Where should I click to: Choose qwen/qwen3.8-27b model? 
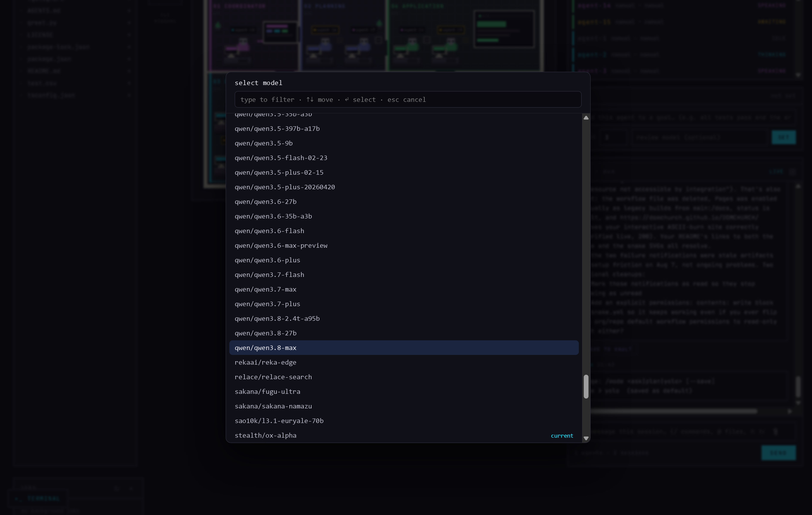point(404,333)
